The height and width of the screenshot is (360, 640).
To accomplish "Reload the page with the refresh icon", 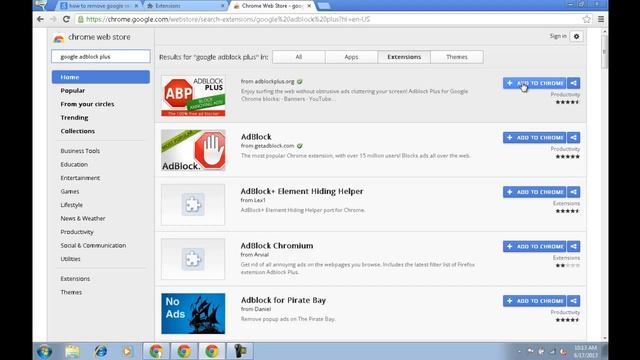I will 67,19.
